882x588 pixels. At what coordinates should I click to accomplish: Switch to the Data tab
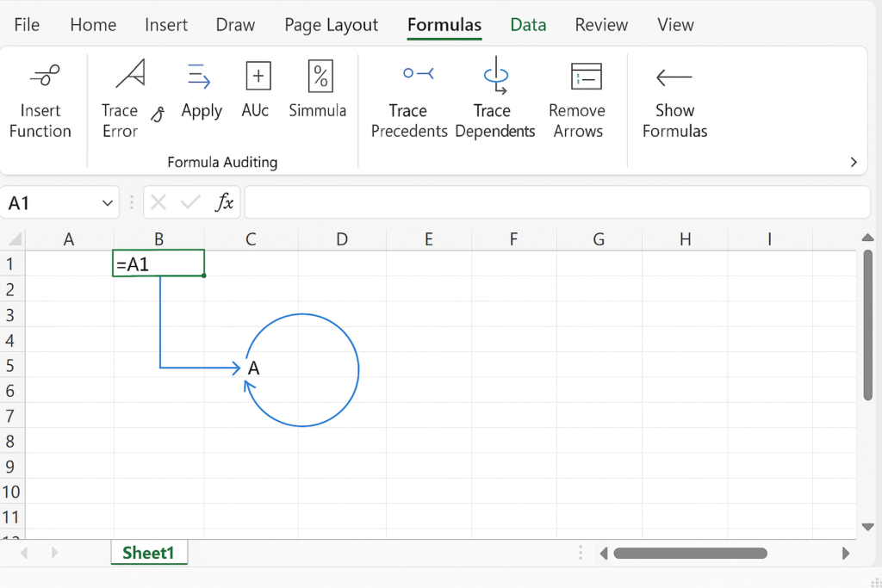[x=528, y=25]
